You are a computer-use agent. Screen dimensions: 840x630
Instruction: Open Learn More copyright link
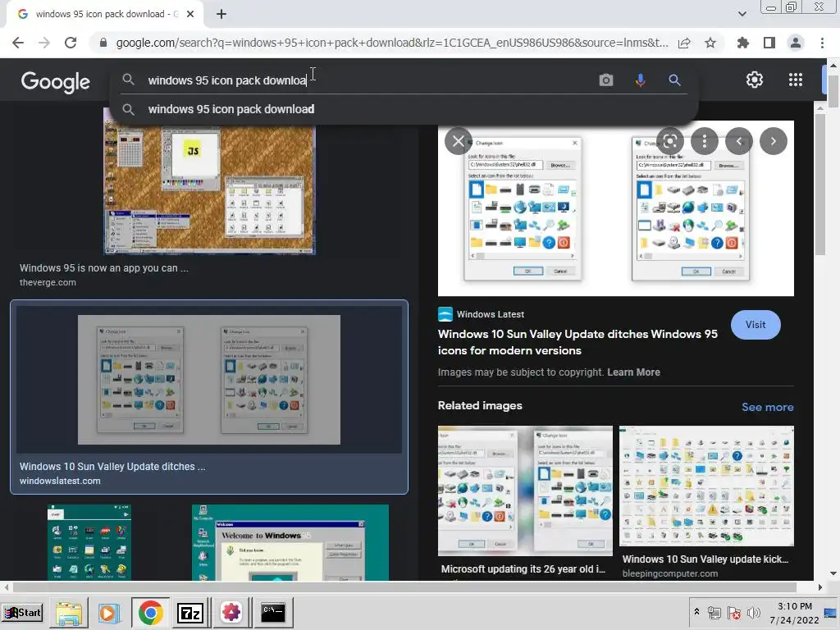(633, 372)
